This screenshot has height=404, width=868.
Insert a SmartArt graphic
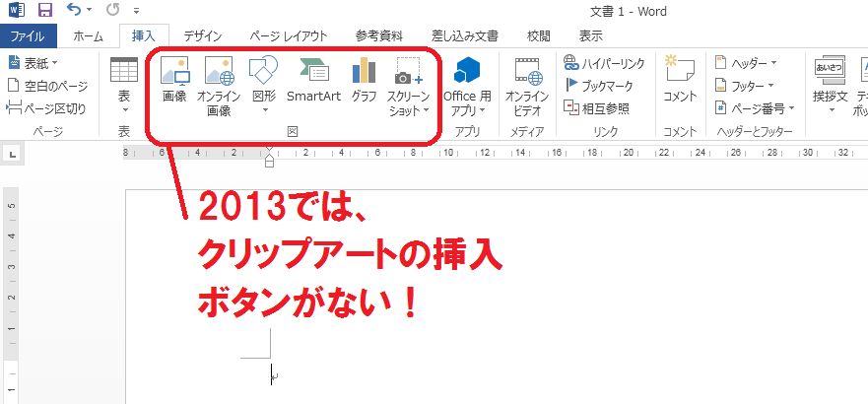[314, 82]
